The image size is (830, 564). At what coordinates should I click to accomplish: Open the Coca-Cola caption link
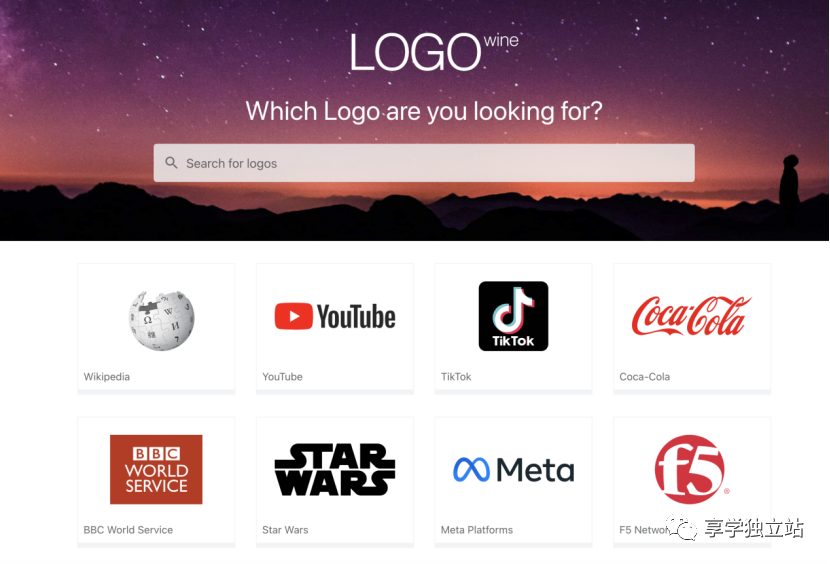click(644, 377)
